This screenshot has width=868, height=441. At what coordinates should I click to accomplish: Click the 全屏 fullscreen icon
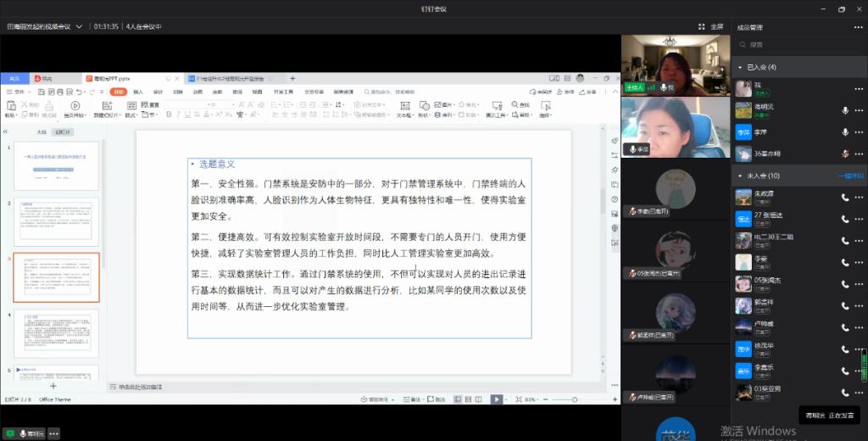[701, 26]
